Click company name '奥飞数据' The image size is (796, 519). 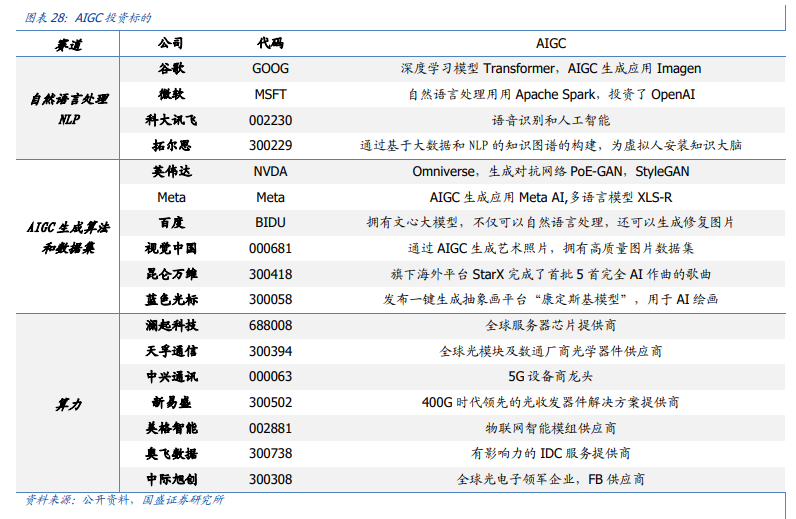pos(171,453)
